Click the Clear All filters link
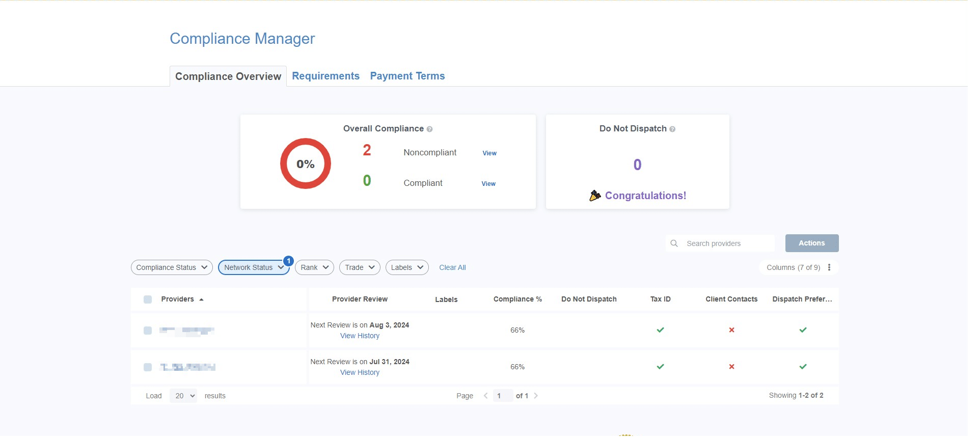The height and width of the screenshot is (438, 980). [x=452, y=267]
